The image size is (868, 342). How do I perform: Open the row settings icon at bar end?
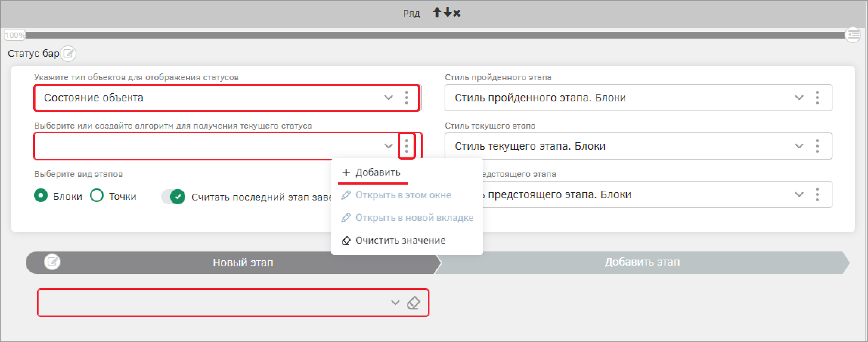[x=853, y=35]
